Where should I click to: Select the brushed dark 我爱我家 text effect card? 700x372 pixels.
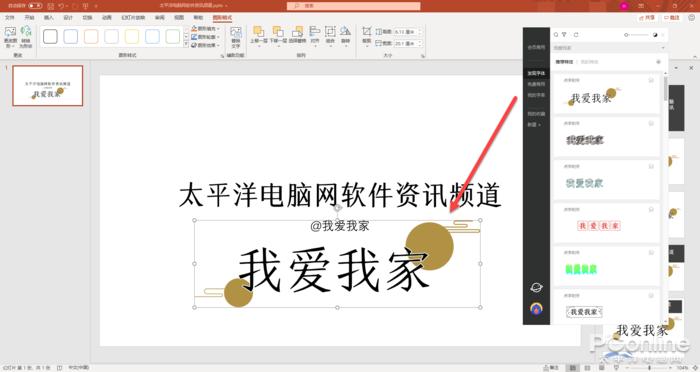click(606, 136)
